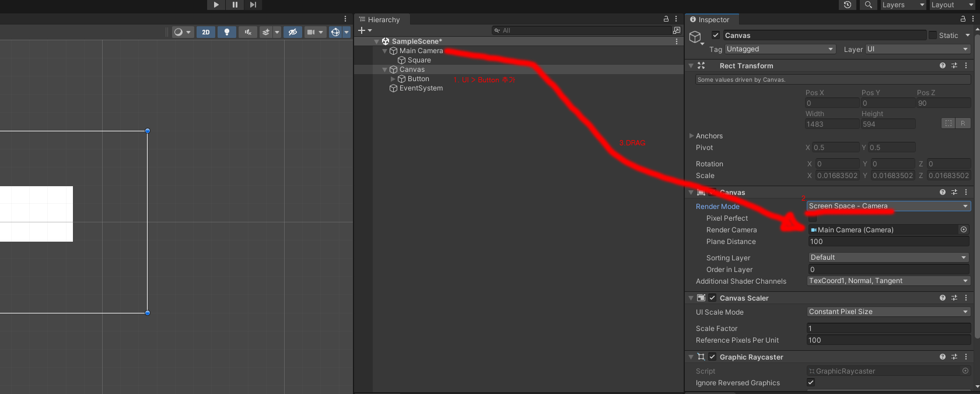Open Canvas component presets icon
The image size is (980, 394).
pos(954,192)
